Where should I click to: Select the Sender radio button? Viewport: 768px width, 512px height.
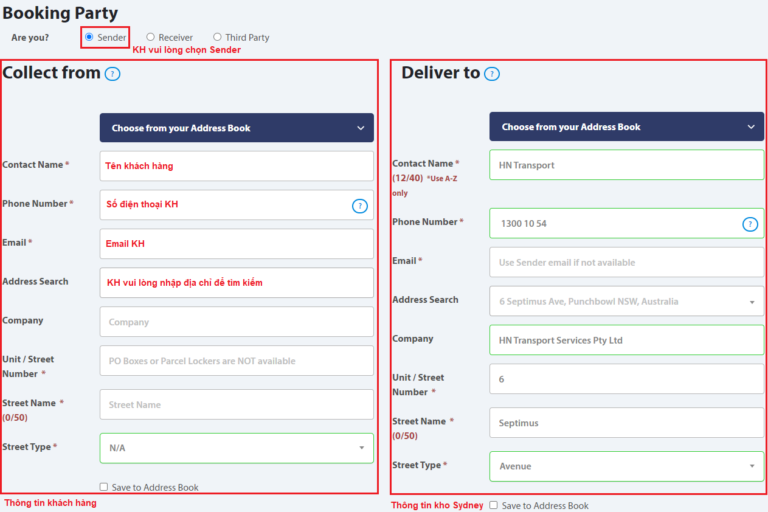coord(89,37)
